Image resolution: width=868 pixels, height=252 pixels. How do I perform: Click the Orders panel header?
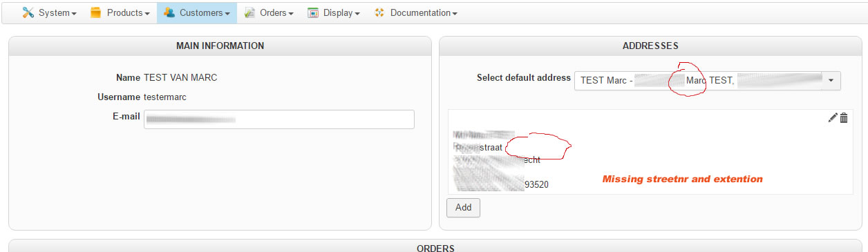coord(435,248)
